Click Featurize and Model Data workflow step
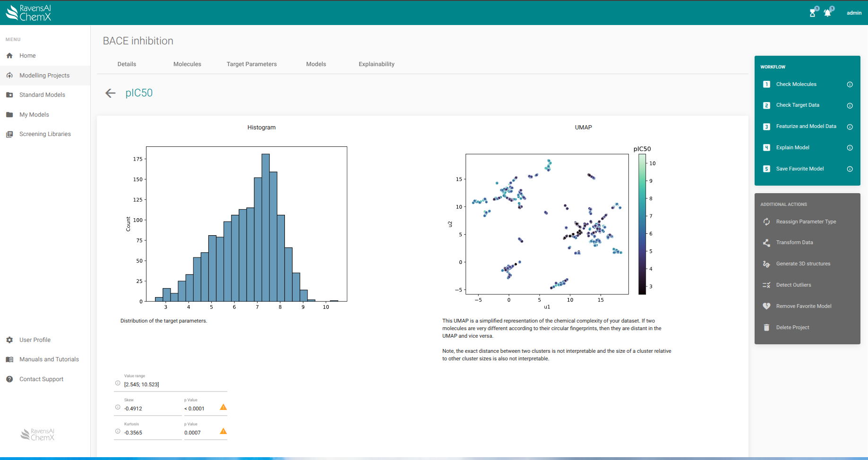This screenshot has height=460, width=868. (x=806, y=127)
